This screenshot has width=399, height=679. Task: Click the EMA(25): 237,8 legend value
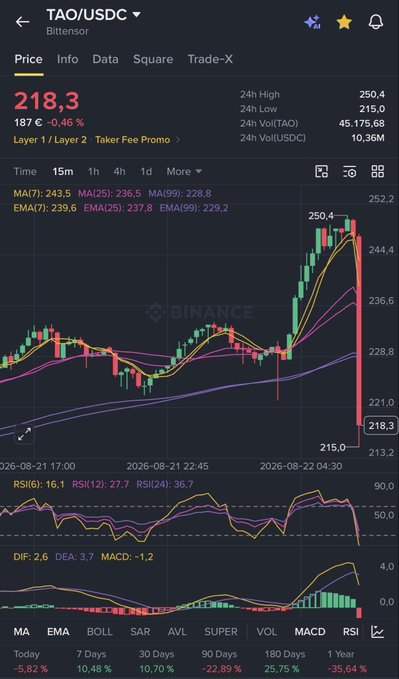coord(118,208)
